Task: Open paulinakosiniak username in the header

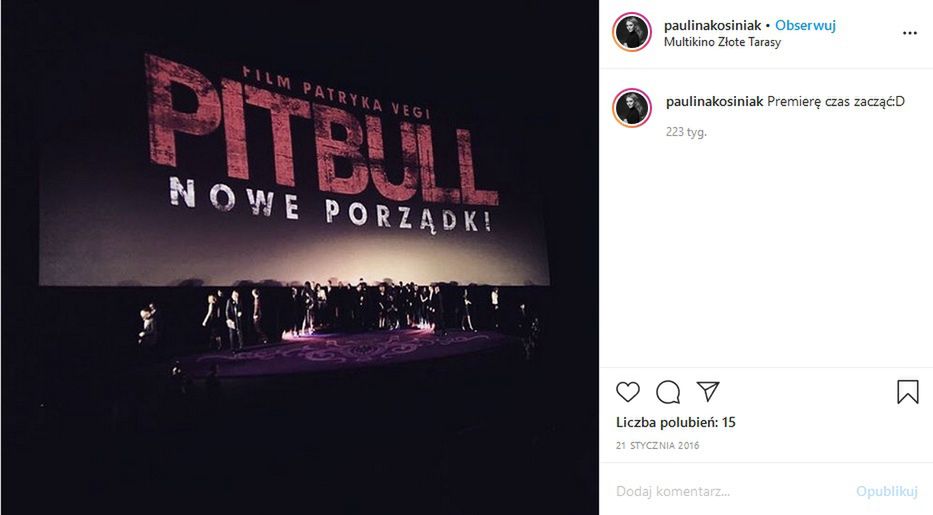Action: pos(712,26)
